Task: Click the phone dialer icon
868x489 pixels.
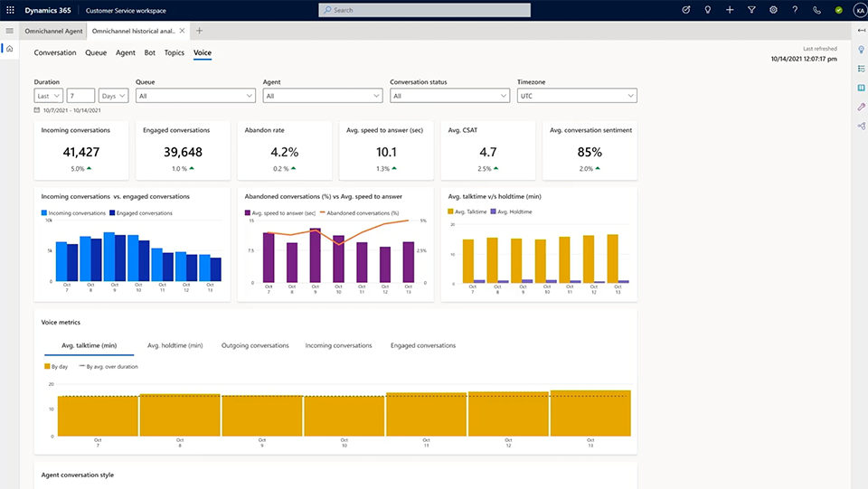Action: (817, 10)
